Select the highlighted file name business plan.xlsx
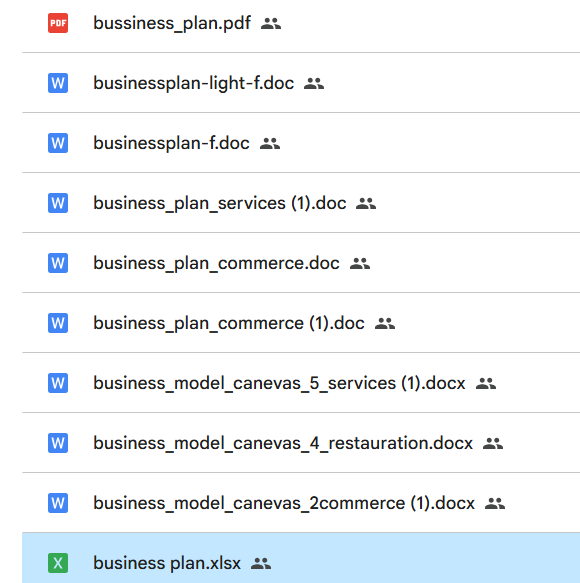This screenshot has width=580, height=583. 167,563
